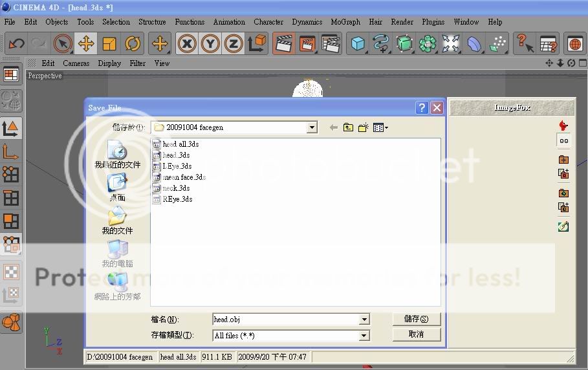Open the Cameras viewport menu
The height and width of the screenshot is (370, 588).
[76, 63]
